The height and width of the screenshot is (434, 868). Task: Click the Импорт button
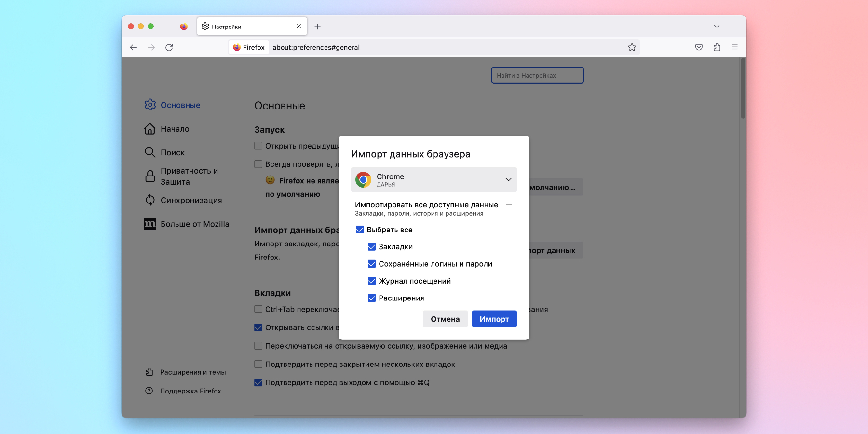tap(494, 319)
